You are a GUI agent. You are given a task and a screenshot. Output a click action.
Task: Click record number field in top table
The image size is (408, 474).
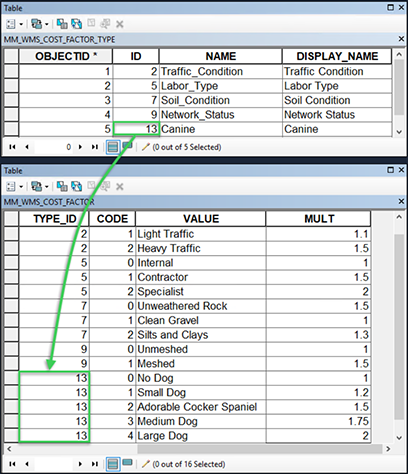[54, 147]
